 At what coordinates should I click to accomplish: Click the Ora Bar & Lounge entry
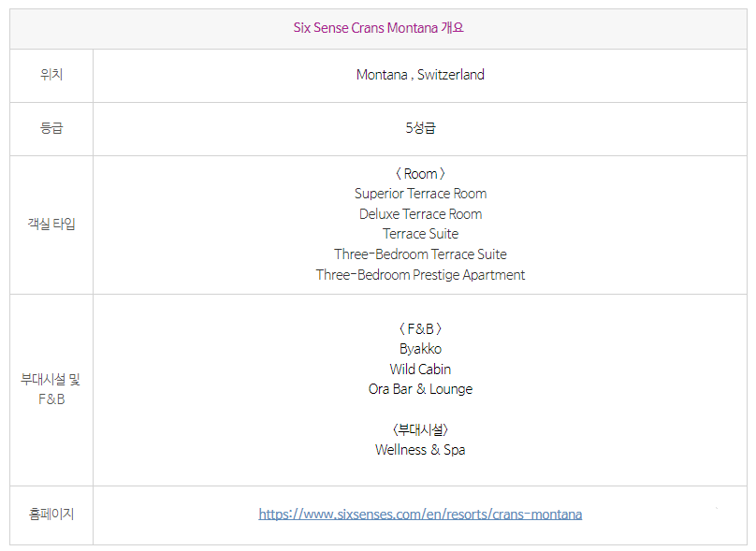(x=420, y=389)
